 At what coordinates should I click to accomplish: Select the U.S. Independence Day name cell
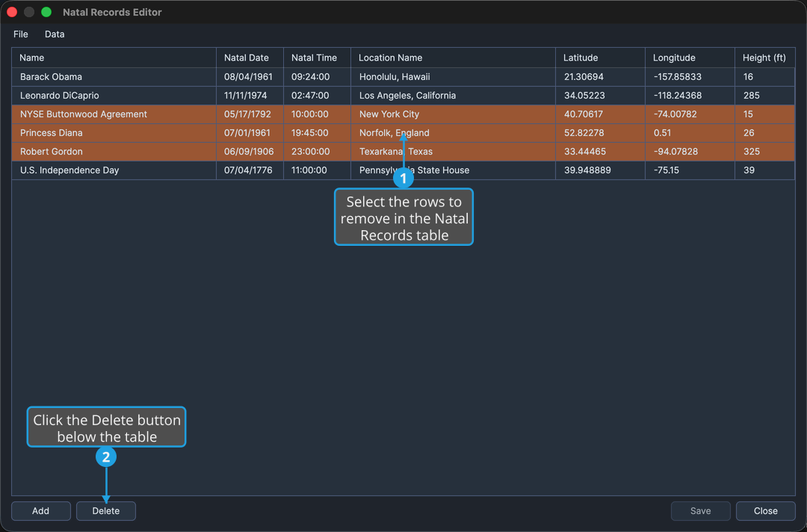[114, 170]
